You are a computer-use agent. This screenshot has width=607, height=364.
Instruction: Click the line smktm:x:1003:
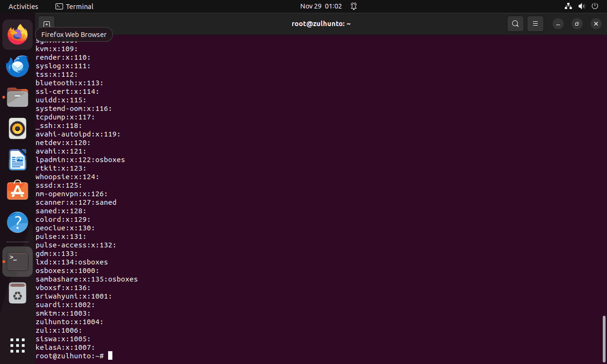click(x=63, y=313)
